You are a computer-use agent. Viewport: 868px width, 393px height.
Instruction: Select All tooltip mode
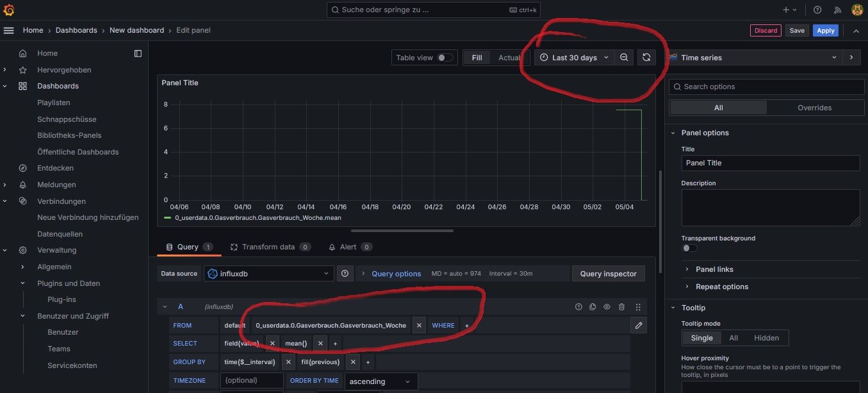point(733,338)
